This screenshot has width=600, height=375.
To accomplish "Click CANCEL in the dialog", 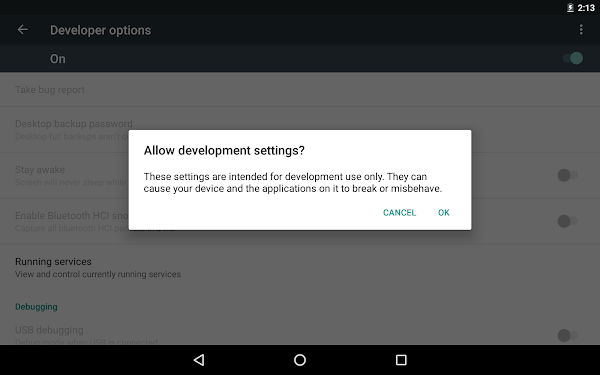I will 399,213.
